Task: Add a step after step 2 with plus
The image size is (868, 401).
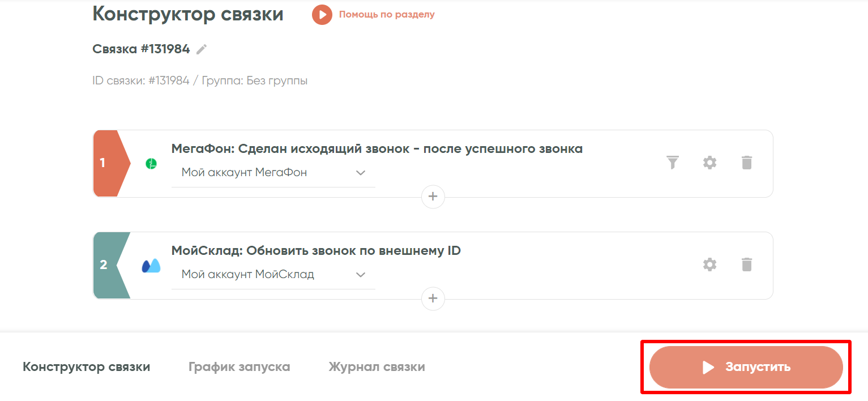Action: pyautogui.click(x=433, y=298)
